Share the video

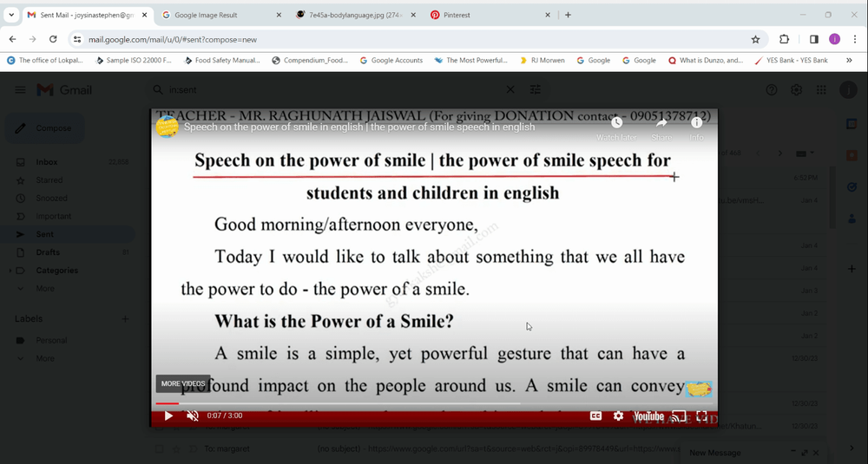click(661, 128)
